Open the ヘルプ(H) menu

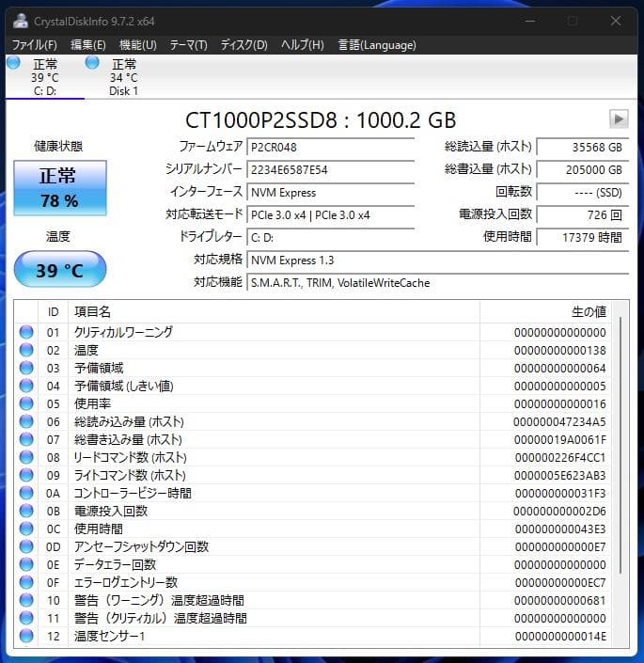point(303,45)
